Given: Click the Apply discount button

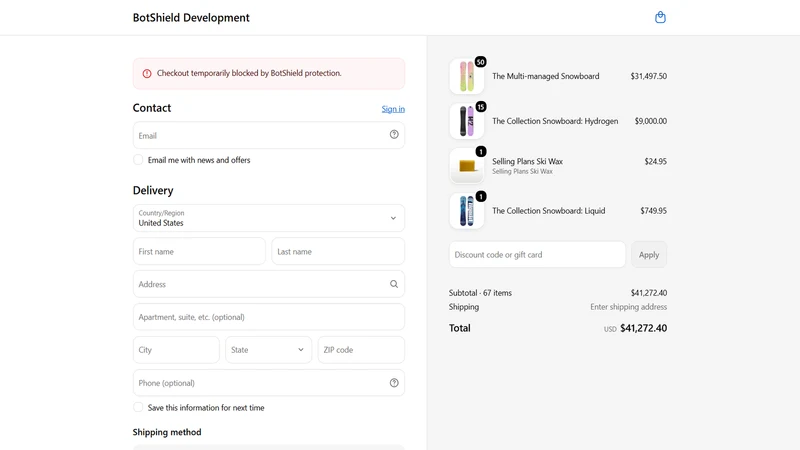Looking at the screenshot, I should click(x=649, y=255).
